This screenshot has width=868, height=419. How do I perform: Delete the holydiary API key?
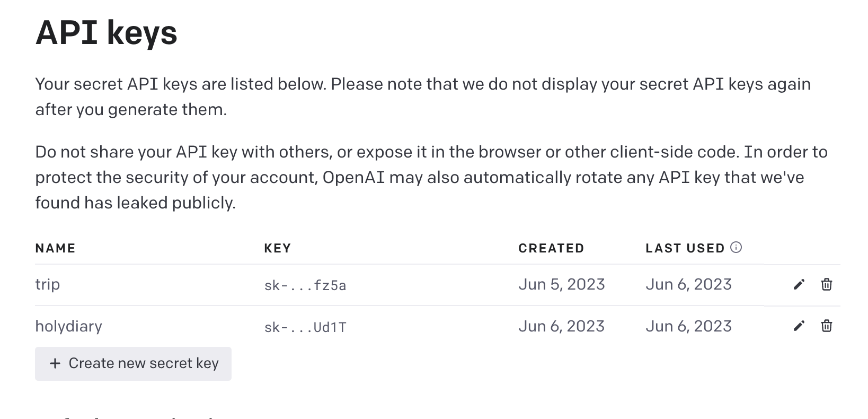826,326
